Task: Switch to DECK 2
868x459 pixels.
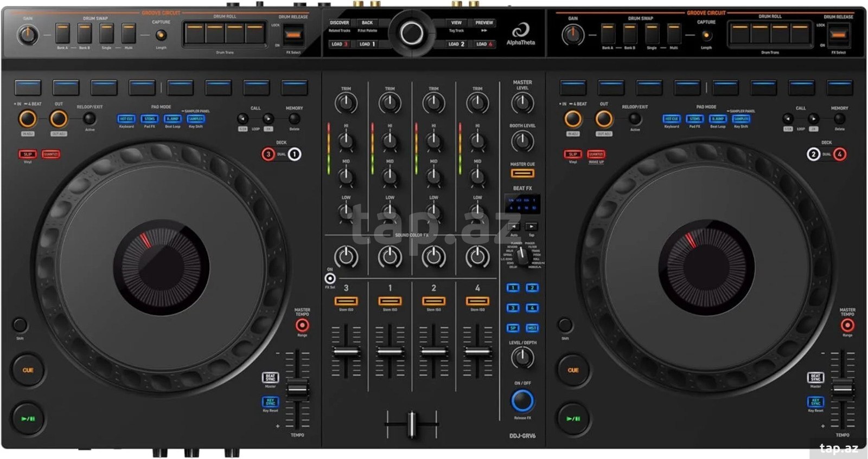Action: pos(813,154)
